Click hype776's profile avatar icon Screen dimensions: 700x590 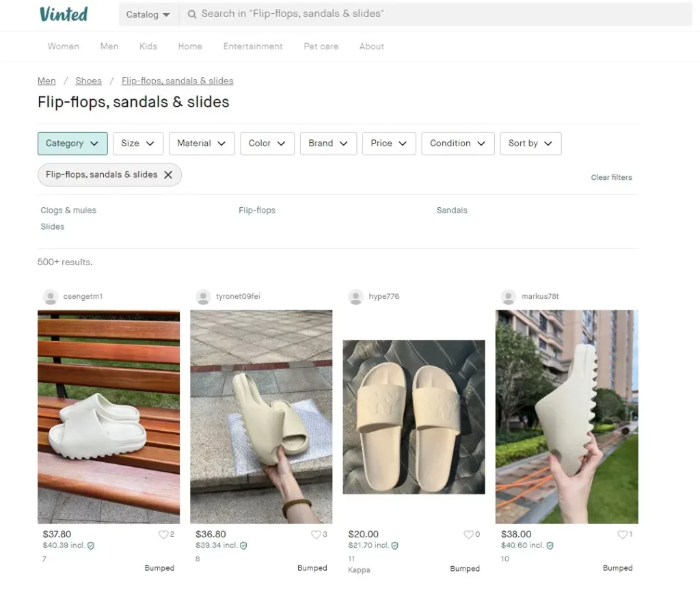point(355,297)
